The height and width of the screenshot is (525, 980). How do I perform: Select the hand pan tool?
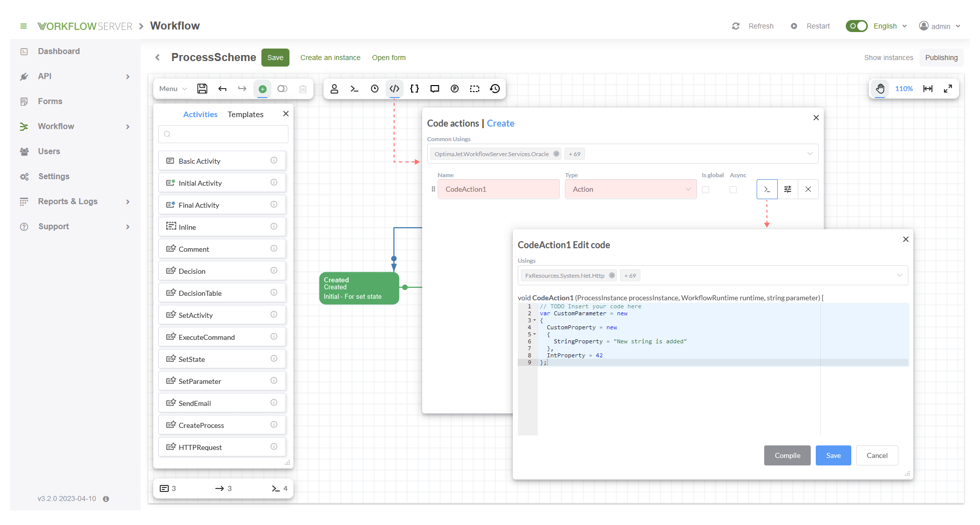(x=880, y=89)
